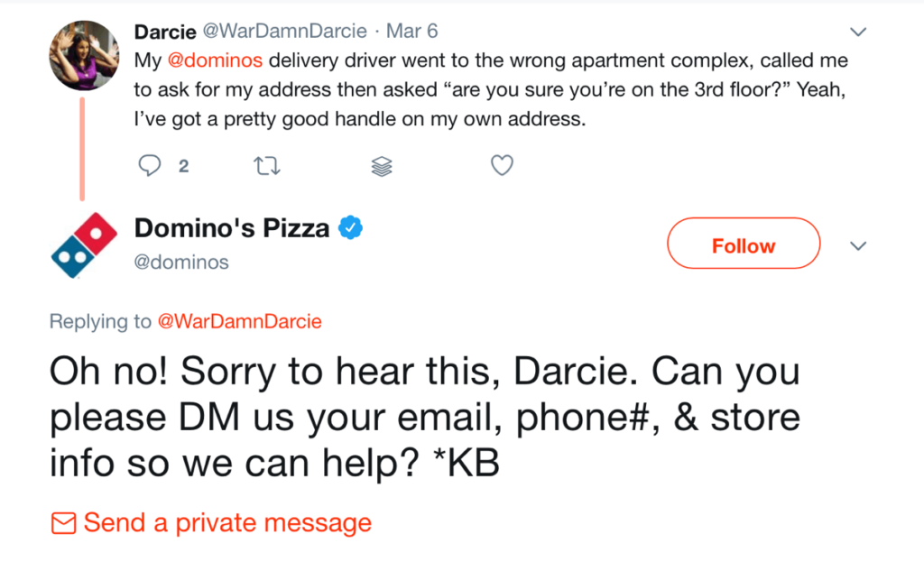The width and height of the screenshot is (924, 571).
Task: Click the Darcie display name
Action: (x=165, y=32)
